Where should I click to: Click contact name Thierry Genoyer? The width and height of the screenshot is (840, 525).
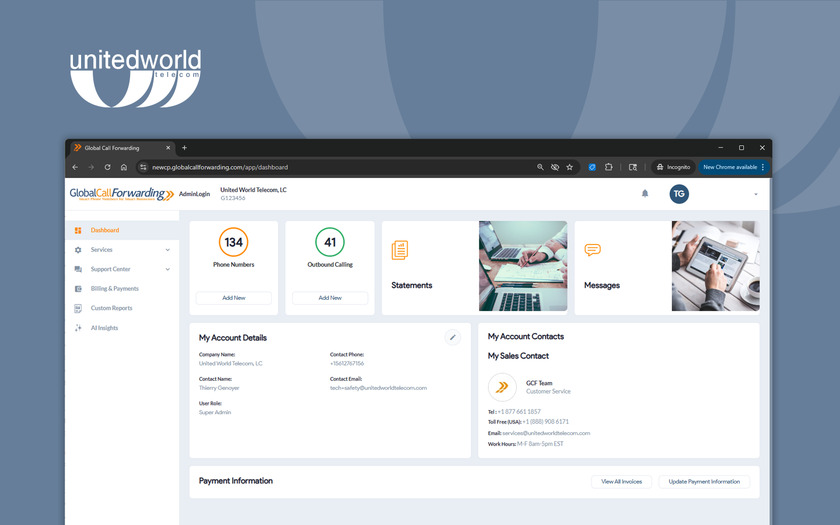(219, 388)
